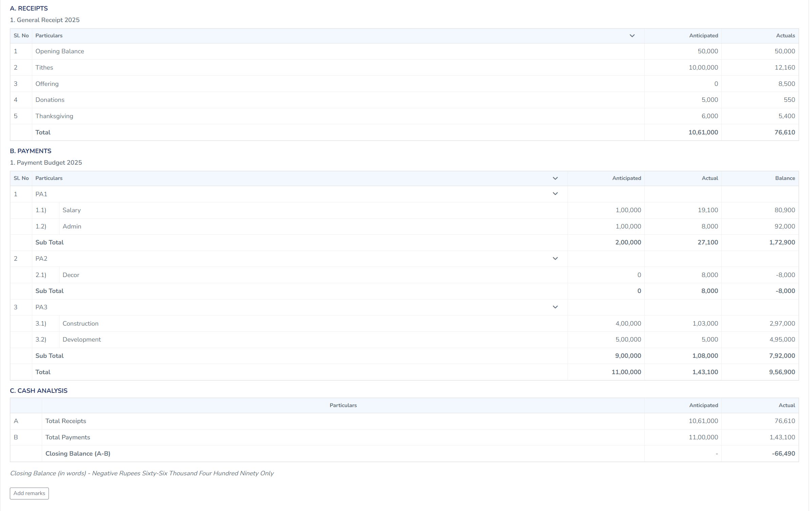Image resolution: width=812 pixels, height=511 pixels.
Task: Select the Opening Balance row label
Action: coord(60,51)
